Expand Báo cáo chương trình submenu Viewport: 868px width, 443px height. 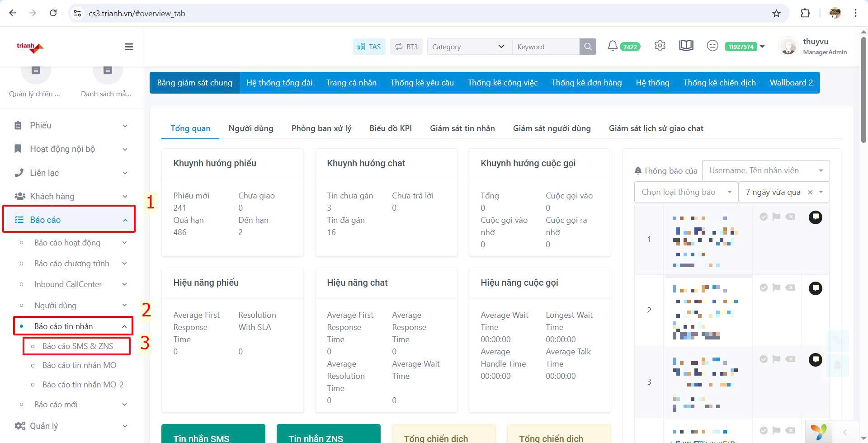74,264
